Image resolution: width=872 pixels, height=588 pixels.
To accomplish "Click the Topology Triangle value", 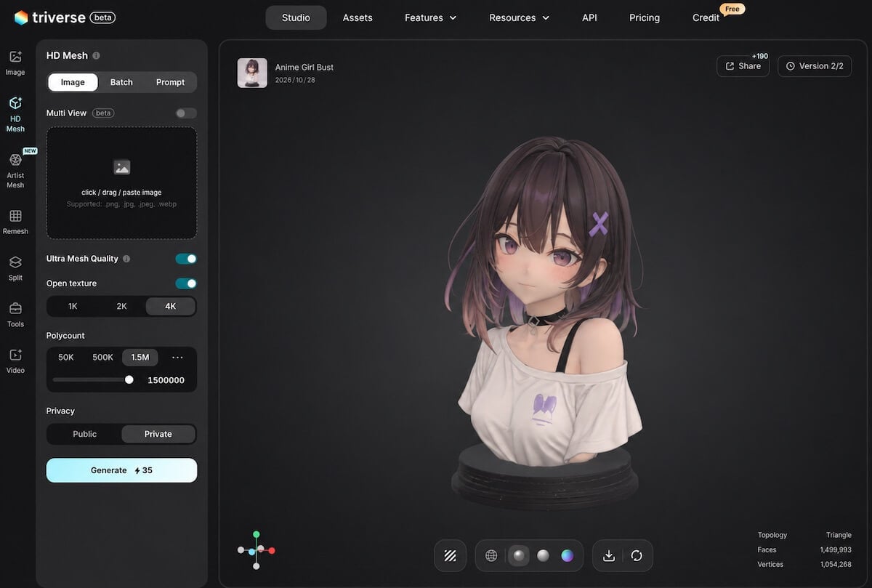I will (839, 535).
